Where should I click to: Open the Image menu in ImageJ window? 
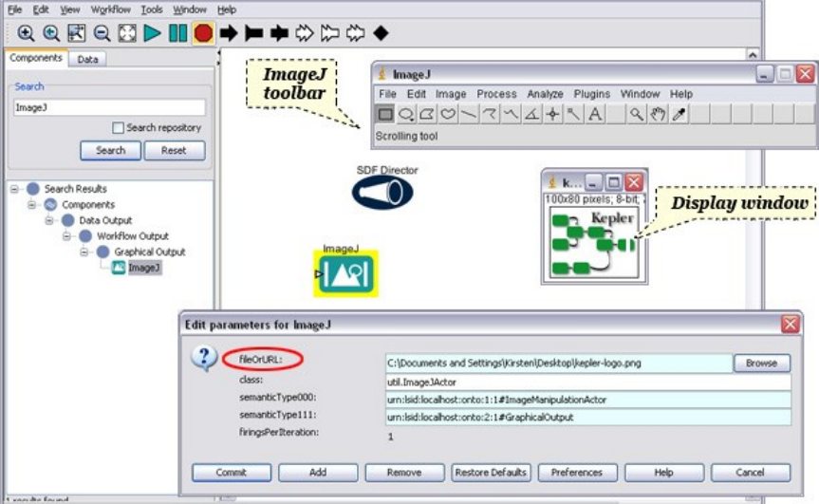(x=451, y=94)
